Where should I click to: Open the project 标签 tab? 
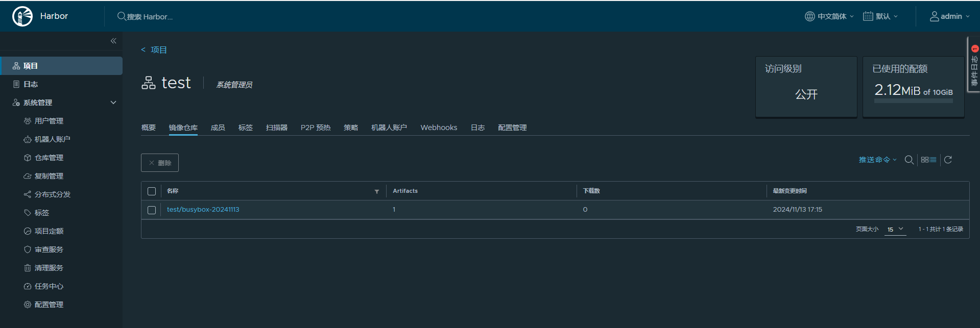click(246, 128)
